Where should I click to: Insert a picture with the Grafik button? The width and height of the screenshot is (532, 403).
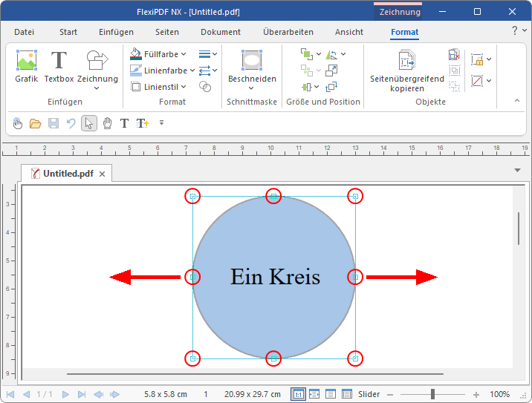[27, 67]
